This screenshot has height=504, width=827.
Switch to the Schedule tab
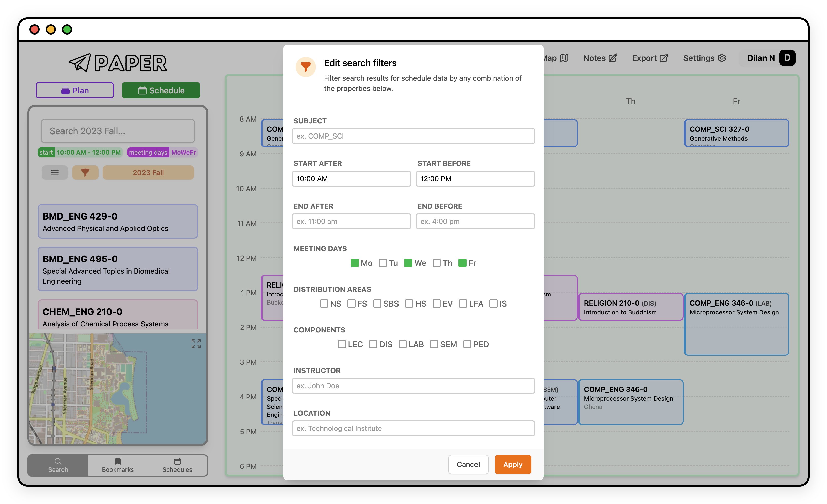(x=161, y=90)
